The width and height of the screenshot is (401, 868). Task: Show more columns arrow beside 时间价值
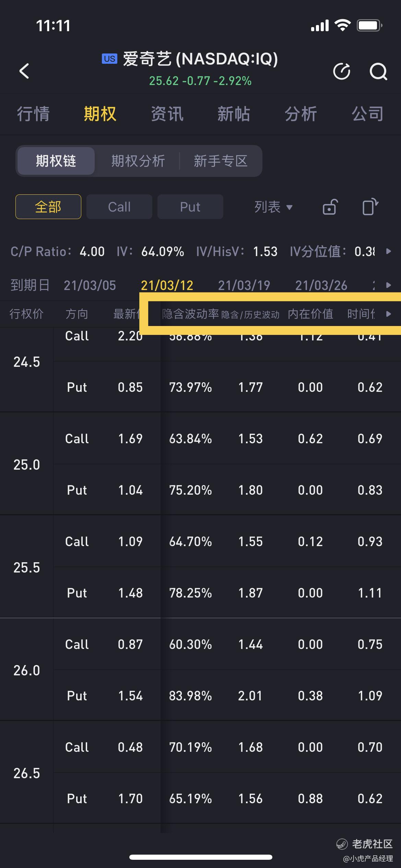[x=388, y=314]
